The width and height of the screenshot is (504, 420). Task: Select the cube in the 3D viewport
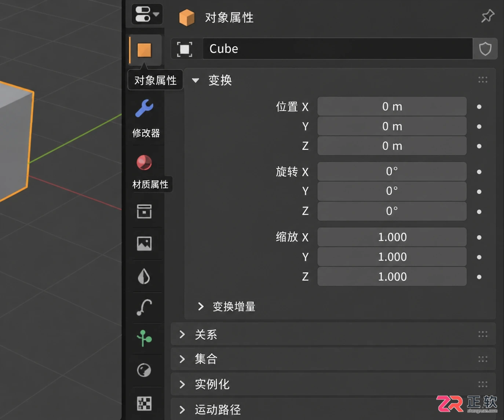point(15,143)
